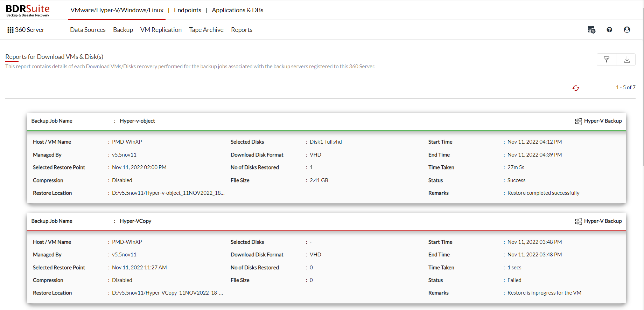Click the pagination text 1 - 5 of 7
Image resolution: width=644 pixels, height=310 pixels.
(626, 88)
